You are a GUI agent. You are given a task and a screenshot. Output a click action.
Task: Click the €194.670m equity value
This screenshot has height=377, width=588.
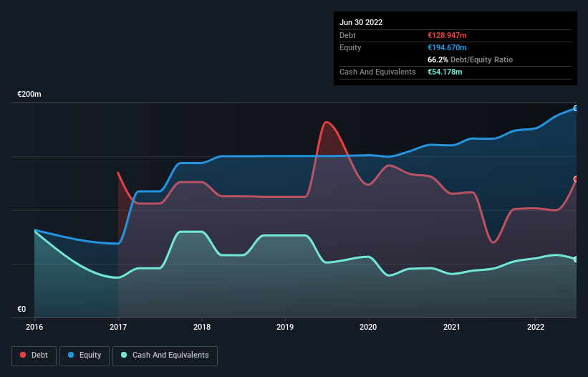tap(447, 47)
